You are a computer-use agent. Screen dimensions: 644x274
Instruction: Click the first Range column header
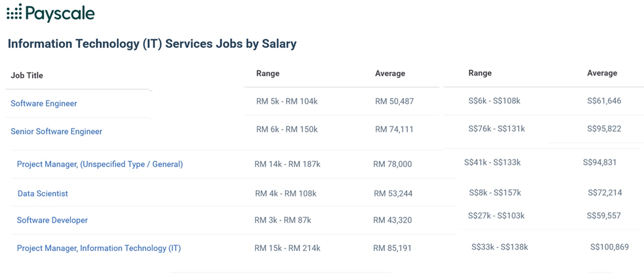pos(268,73)
